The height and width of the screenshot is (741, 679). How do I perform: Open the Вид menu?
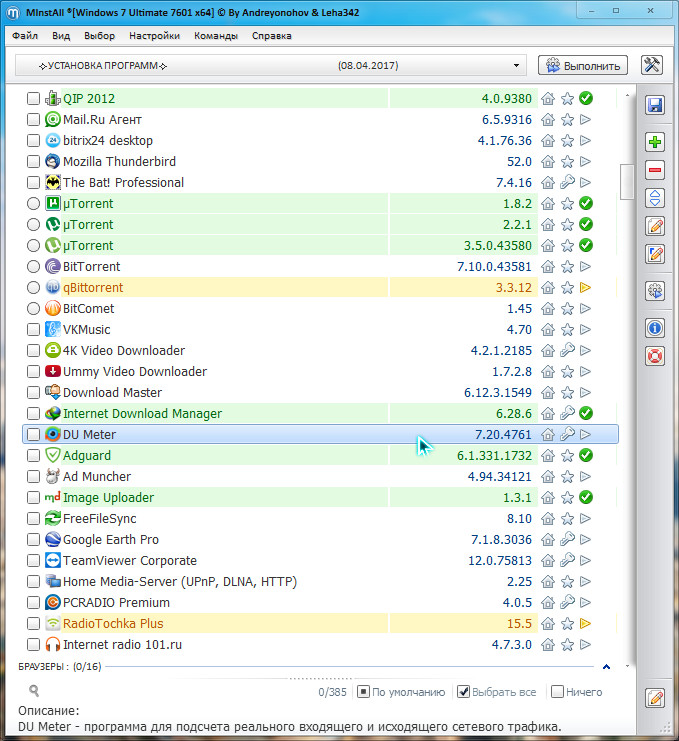click(x=61, y=35)
